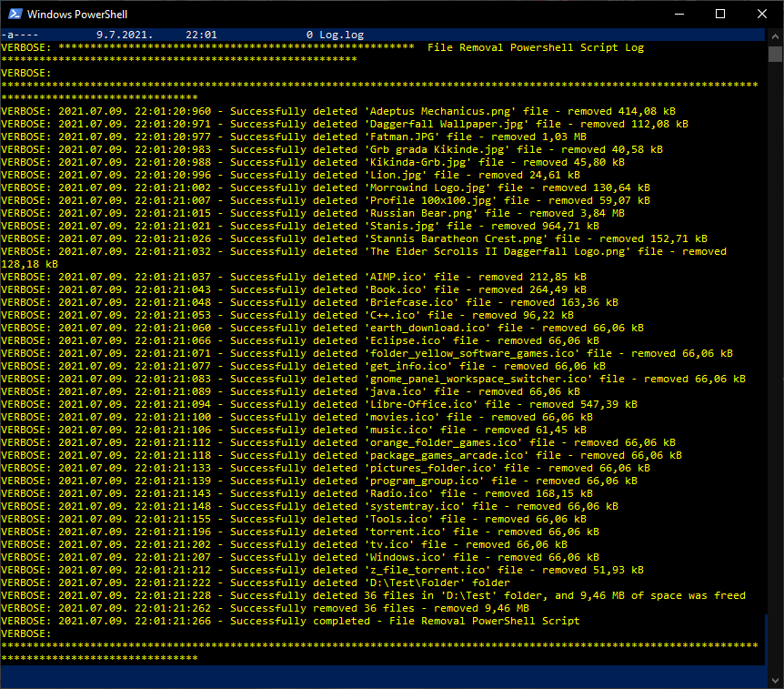Select the 'Successfully completed' final log line
The width and height of the screenshot is (784, 689).
pyautogui.click(x=364, y=621)
